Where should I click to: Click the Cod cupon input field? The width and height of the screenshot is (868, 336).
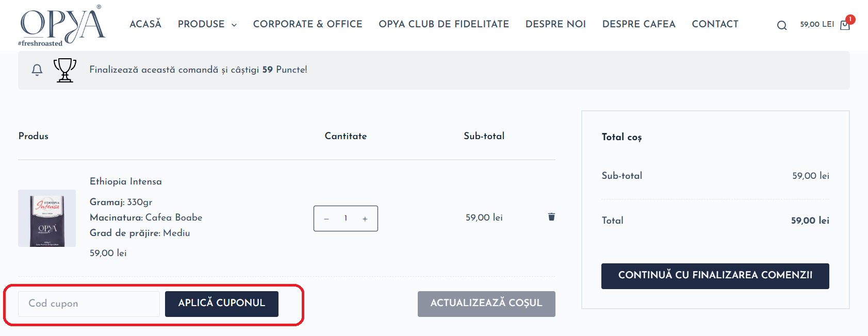(88, 304)
